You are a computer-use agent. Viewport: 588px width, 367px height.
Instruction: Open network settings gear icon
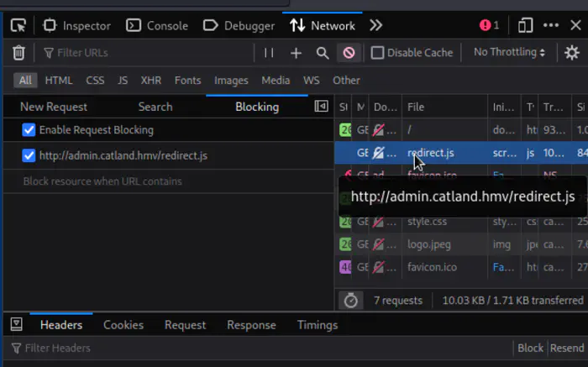click(x=571, y=53)
